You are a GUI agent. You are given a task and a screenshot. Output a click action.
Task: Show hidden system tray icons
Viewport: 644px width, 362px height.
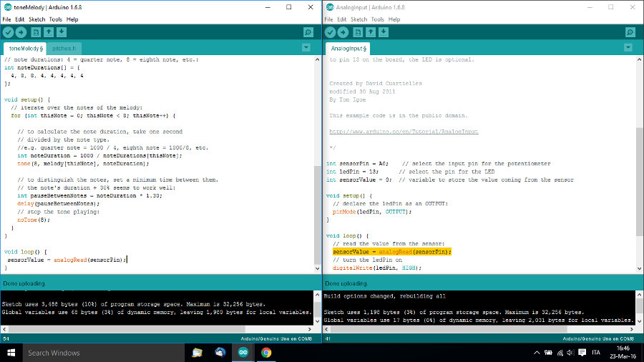coord(537,353)
